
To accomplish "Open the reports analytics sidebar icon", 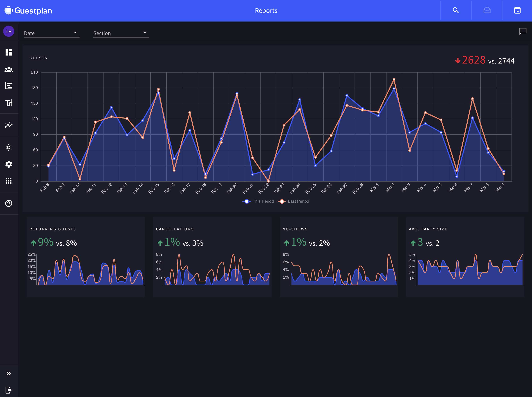I will (x=9, y=125).
